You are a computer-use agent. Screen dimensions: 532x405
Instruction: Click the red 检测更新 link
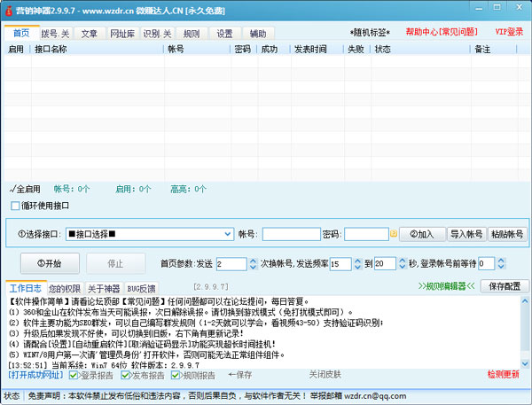coord(503,375)
